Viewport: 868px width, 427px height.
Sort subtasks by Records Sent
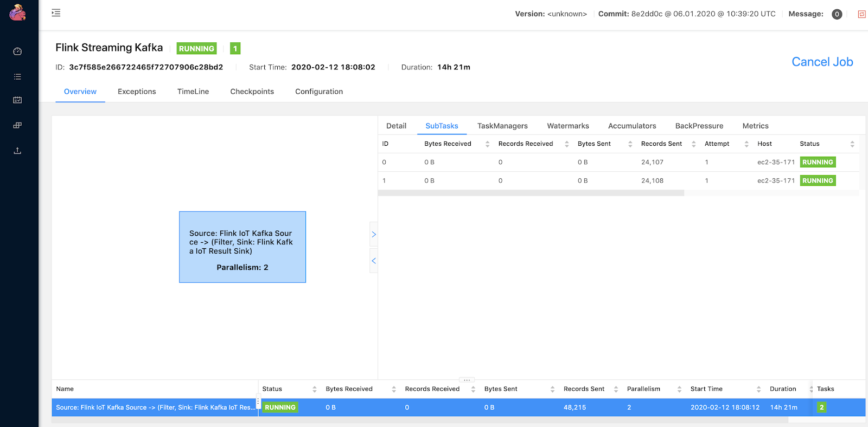(x=693, y=144)
